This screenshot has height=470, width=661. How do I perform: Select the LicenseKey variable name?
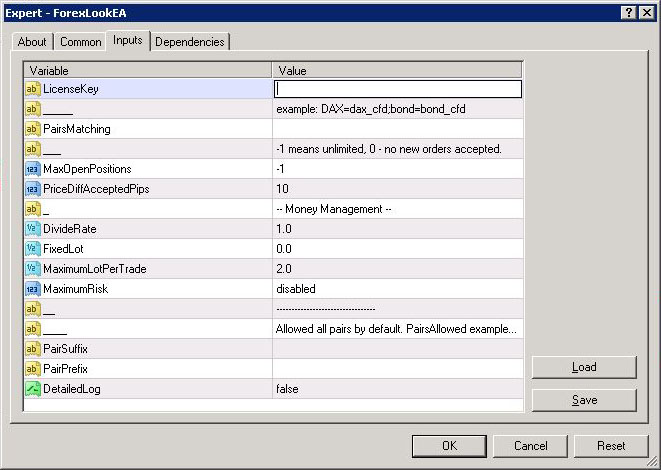coord(71,89)
